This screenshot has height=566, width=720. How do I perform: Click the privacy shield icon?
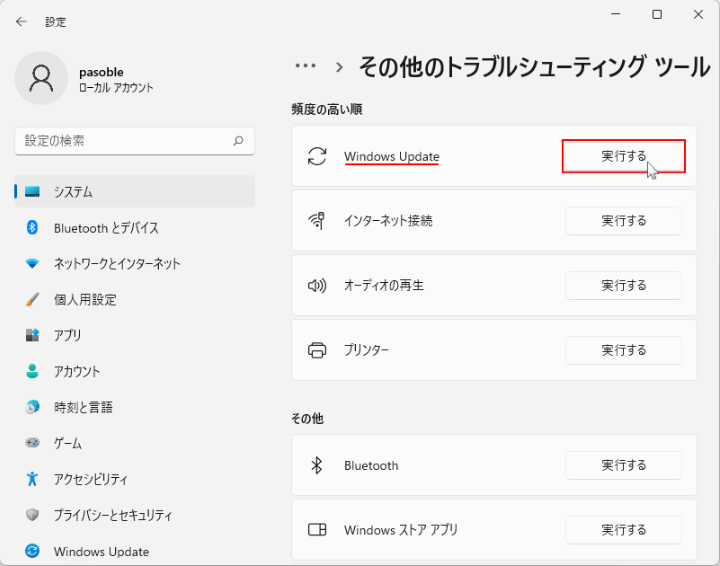click(32, 515)
